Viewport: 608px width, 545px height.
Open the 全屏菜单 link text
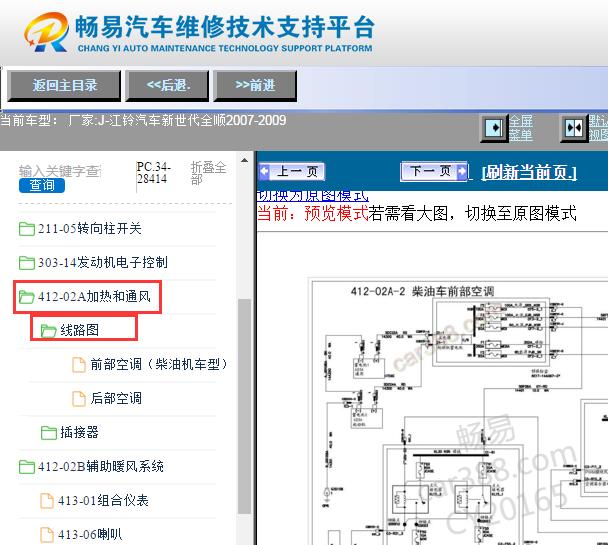[520, 128]
